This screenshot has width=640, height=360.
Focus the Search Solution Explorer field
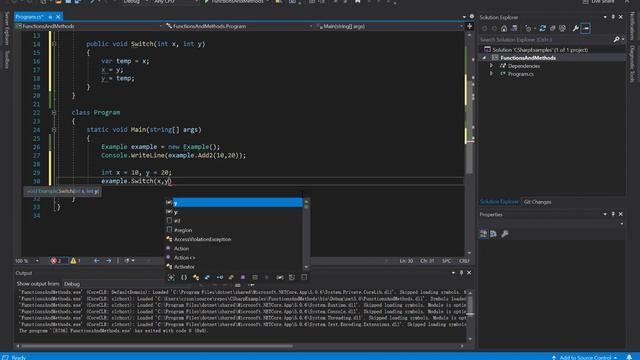click(545, 40)
